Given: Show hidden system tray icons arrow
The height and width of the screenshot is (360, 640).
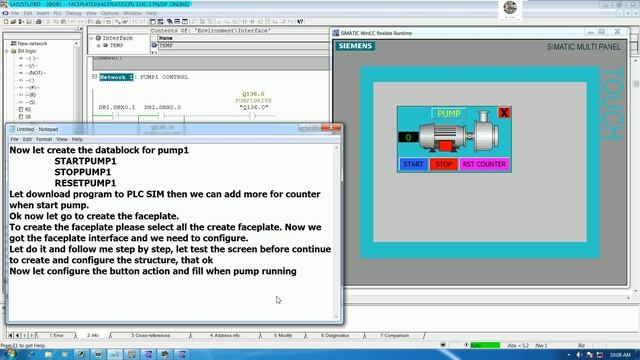Looking at the screenshot, I should tap(569, 355).
